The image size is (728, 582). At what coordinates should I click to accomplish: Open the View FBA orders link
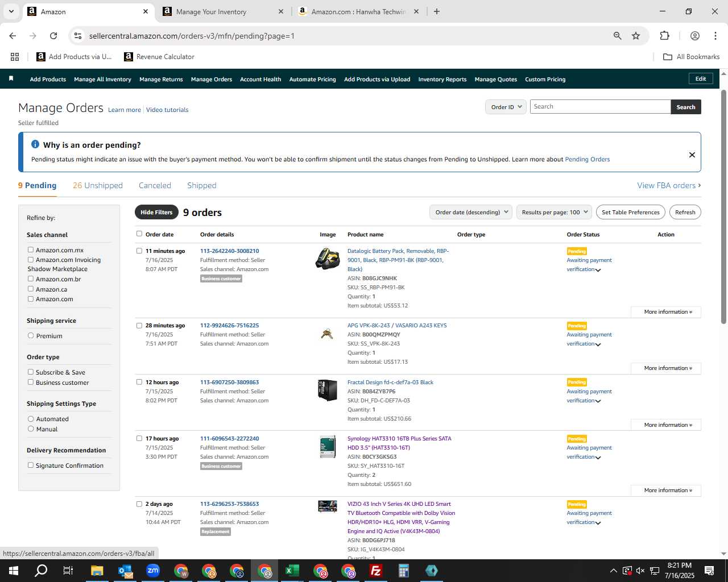click(669, 185)
